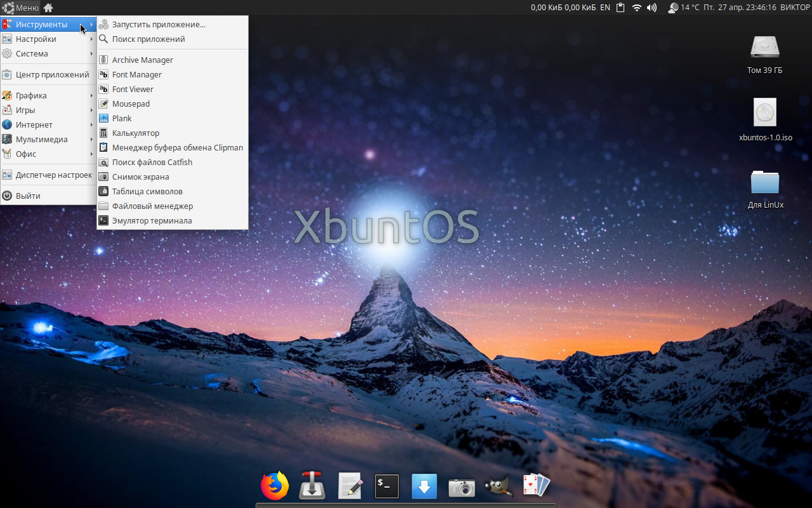Click the Таблица символов icon entry
This screenshot has width=812, height=508.
click(172, 191)
